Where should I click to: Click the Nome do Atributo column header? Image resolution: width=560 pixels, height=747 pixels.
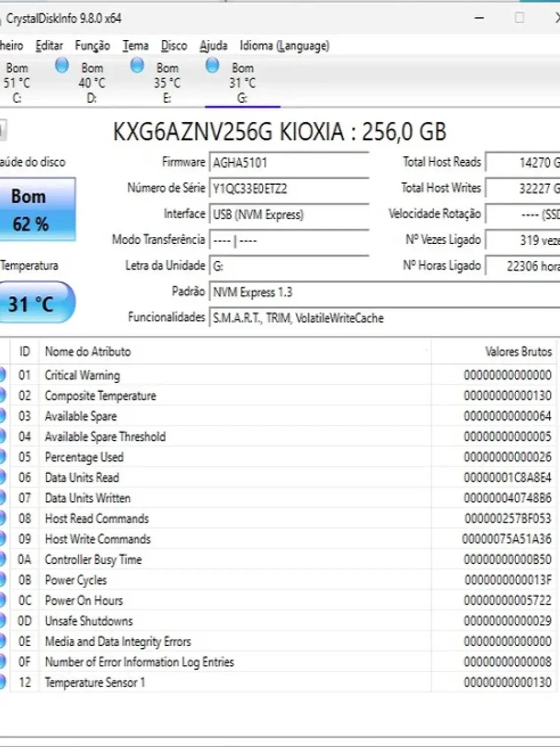pyautogui.click(x=235, y=351)
